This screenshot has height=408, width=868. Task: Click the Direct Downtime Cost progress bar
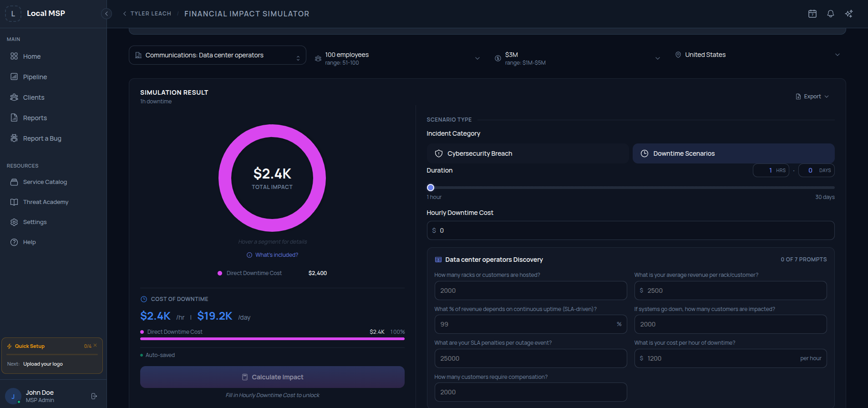pos(272,339)
